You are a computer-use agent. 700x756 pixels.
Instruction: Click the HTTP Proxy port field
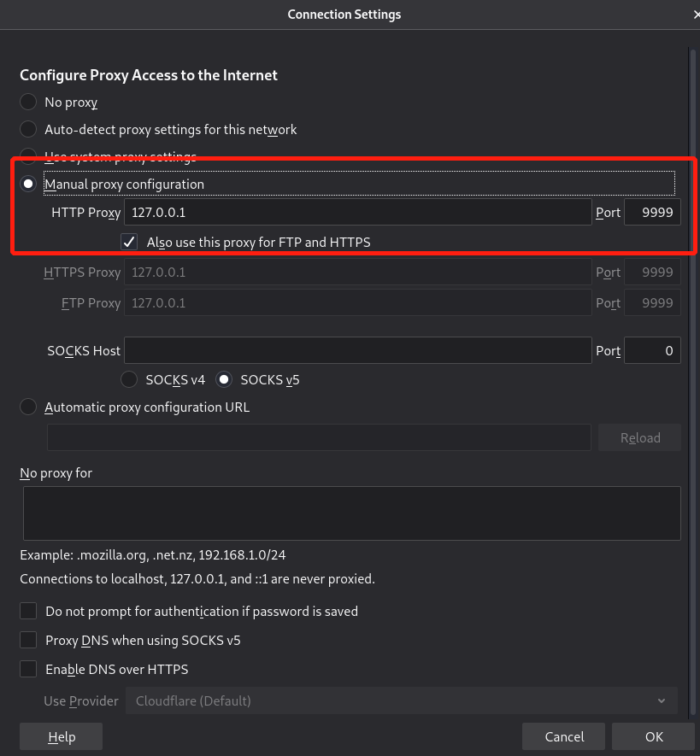coord(652,212)
